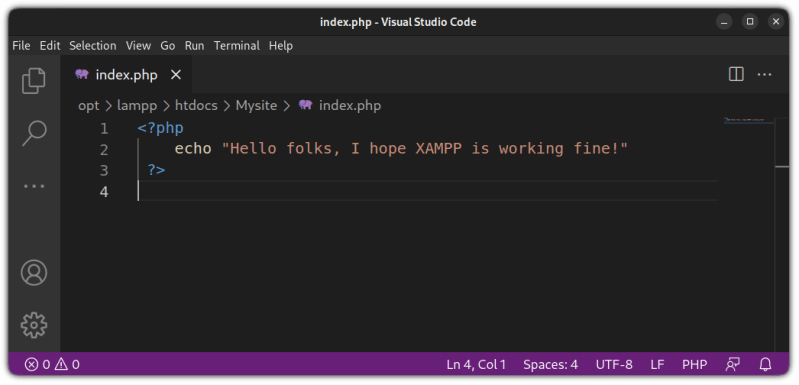The width and height of the screenshot is (799, 385).
Task: Click line number 4 in gutter
Action: 104,191
